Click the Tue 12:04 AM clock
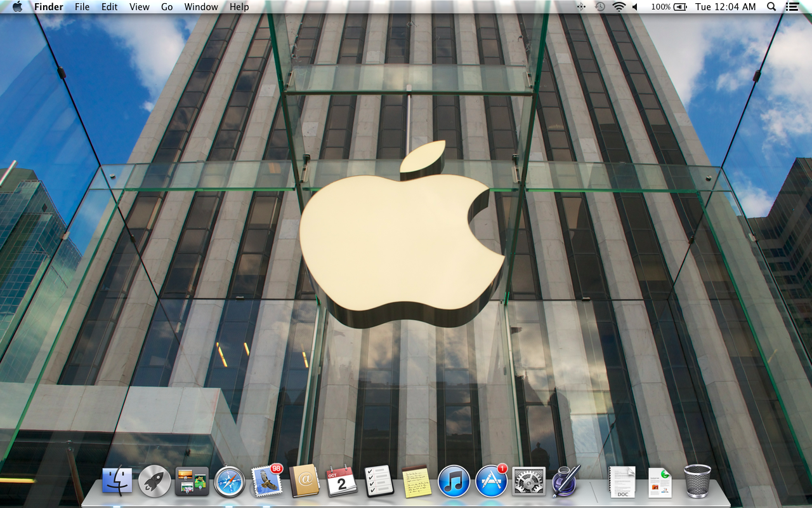 [726, 7]
